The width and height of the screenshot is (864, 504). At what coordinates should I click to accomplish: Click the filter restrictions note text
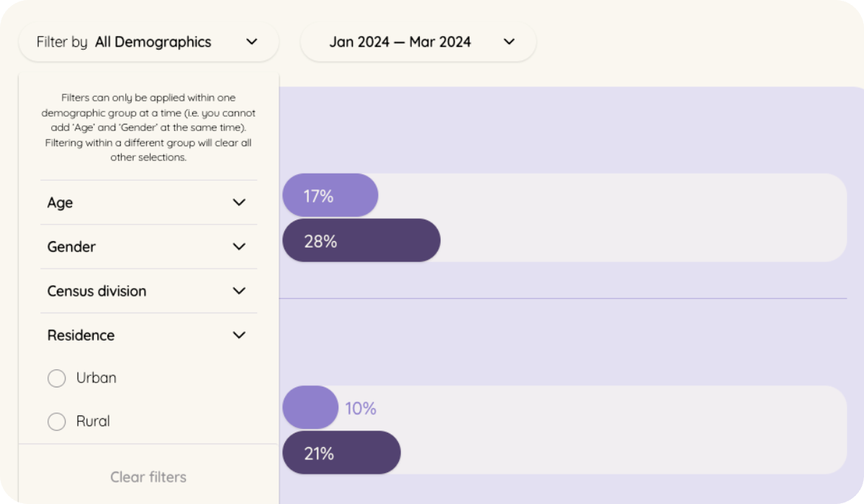coord(148,127)
